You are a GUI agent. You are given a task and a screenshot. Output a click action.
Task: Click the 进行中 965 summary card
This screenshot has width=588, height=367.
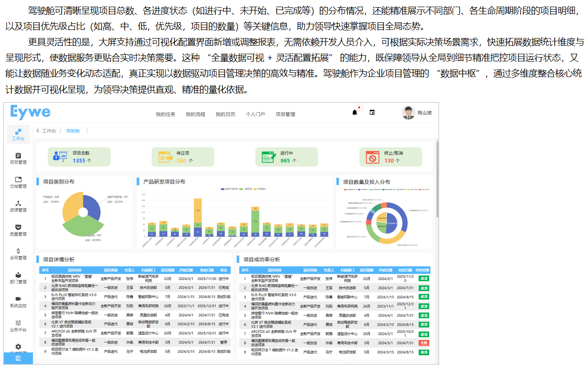point(286,157)
